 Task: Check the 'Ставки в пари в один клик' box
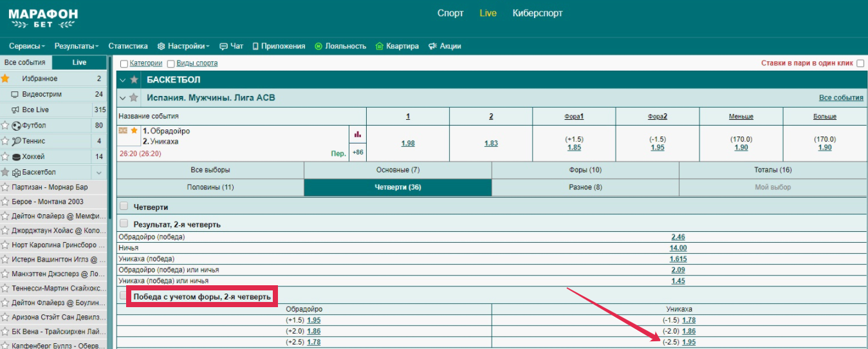point(860,64)
